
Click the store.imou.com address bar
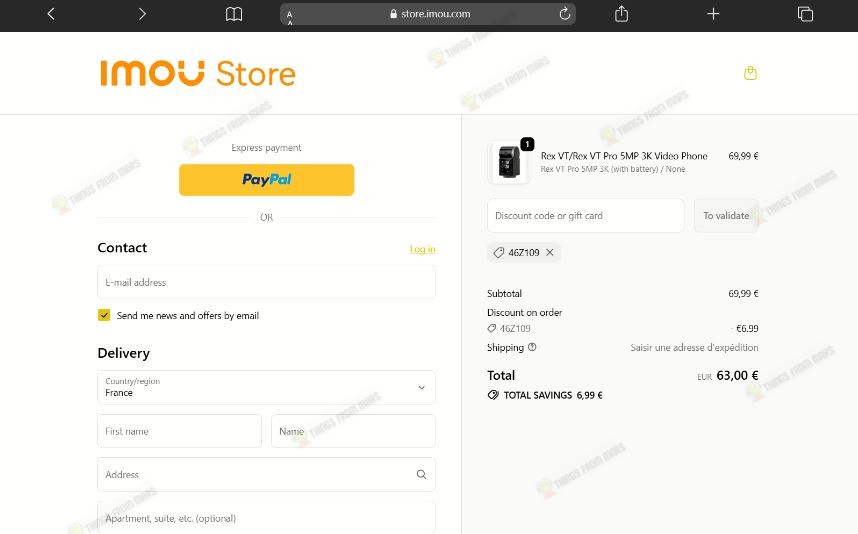[x=428, y=14]
